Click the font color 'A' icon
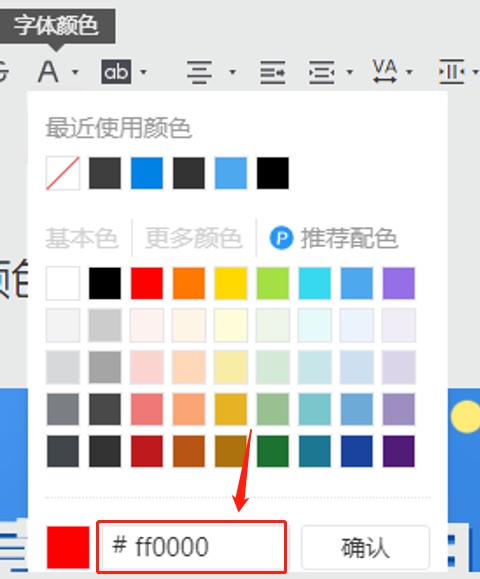 48,72
